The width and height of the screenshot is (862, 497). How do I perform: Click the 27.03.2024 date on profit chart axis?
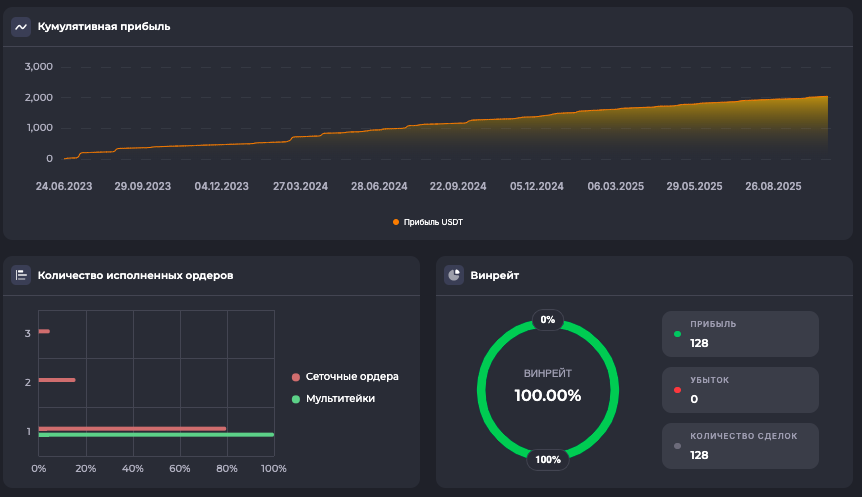click(x=300, y=187)
